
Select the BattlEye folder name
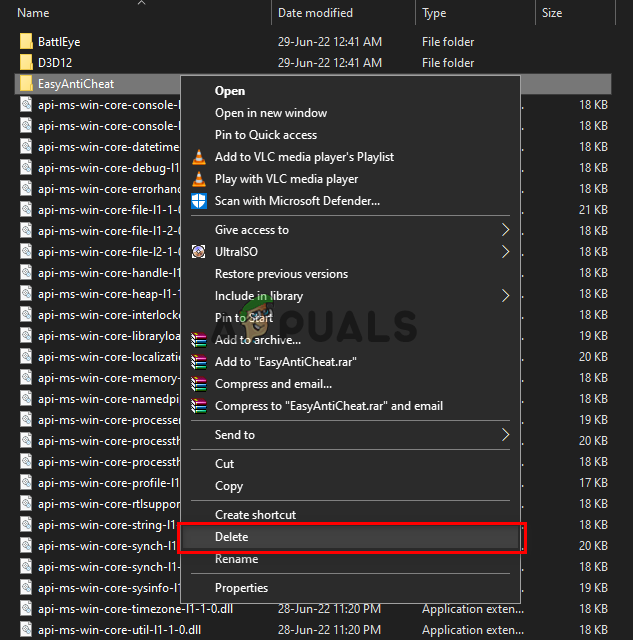(59, 42)
